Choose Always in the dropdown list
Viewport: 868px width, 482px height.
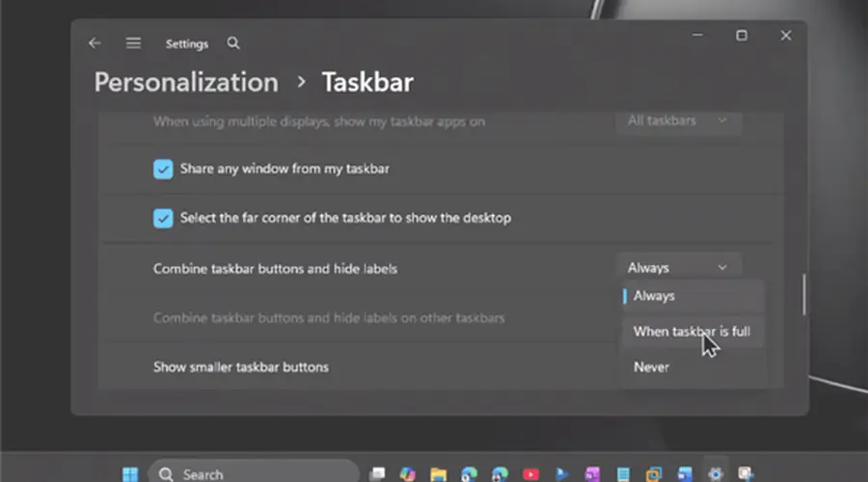coord(692,296)
